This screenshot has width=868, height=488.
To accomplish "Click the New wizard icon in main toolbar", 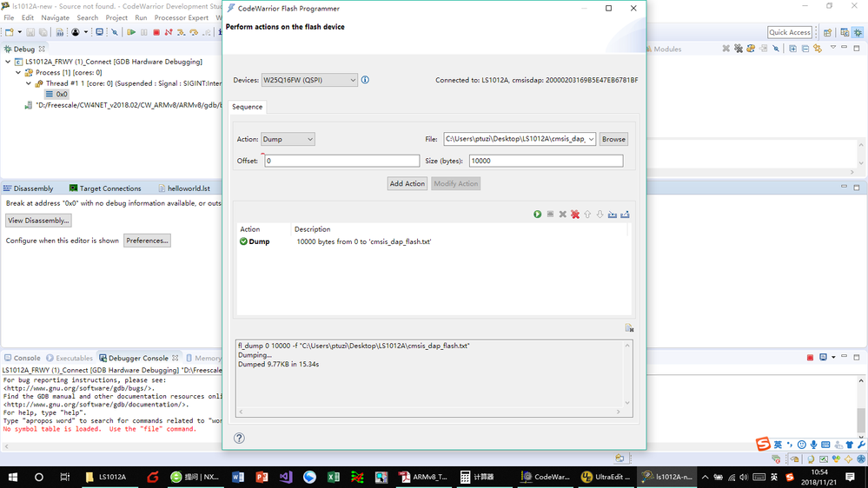I will tap(9, 32).
